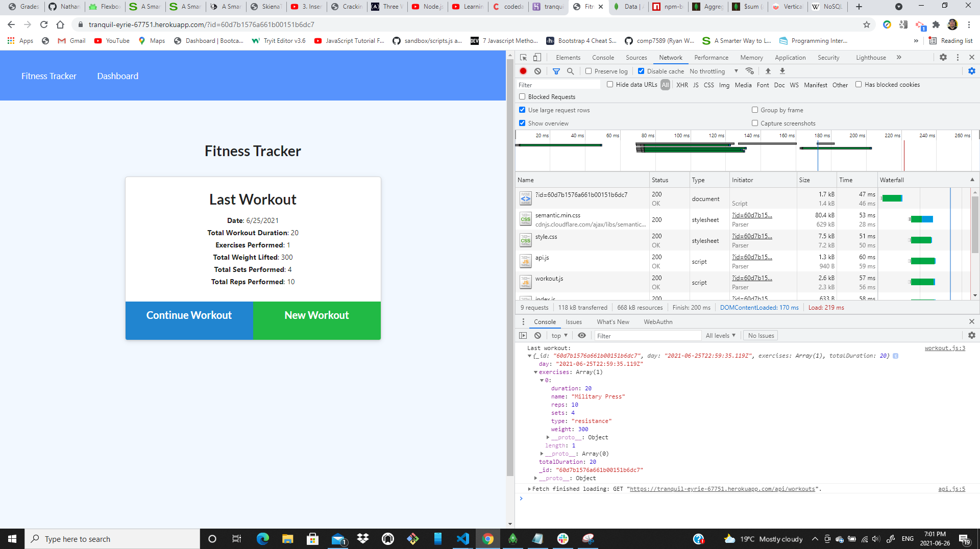Open the Issues tab in Console
This screenshot has height=549, width=980.
[x=574, y=321]
